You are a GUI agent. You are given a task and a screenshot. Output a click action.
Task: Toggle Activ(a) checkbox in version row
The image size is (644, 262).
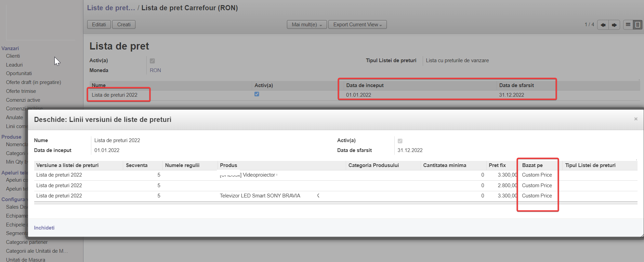tap(257, 94)
